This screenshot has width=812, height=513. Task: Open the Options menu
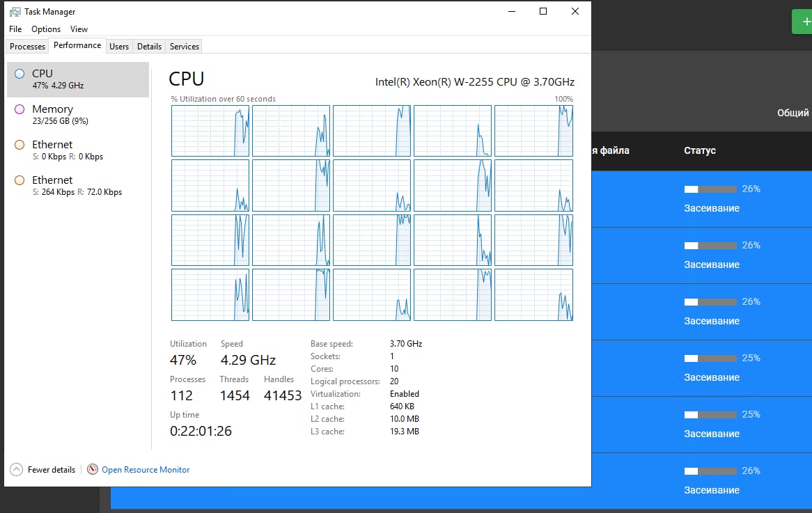coord(46,29)
